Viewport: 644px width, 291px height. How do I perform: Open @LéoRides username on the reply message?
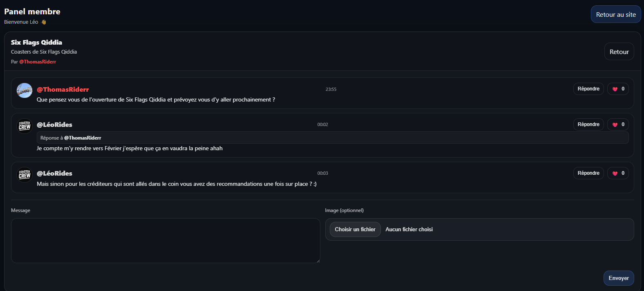click(x=55, y=125)
